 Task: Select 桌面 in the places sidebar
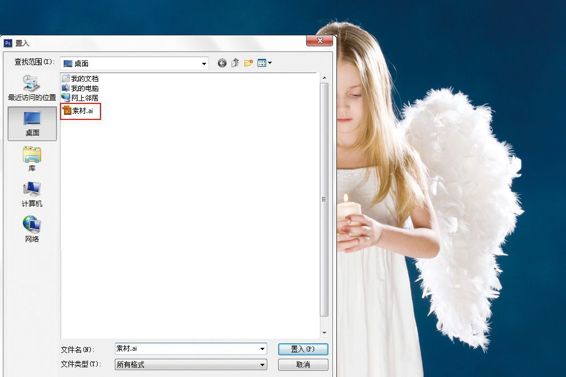[x=32, y=124]
